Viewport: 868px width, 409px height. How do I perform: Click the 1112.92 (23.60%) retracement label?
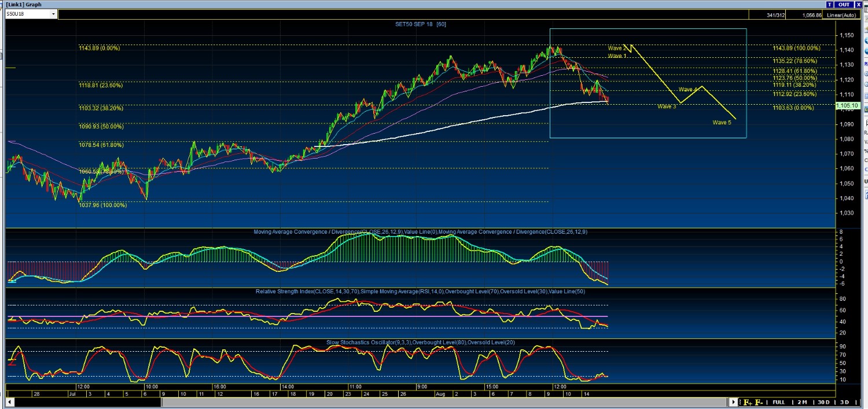tap(795, 94)
